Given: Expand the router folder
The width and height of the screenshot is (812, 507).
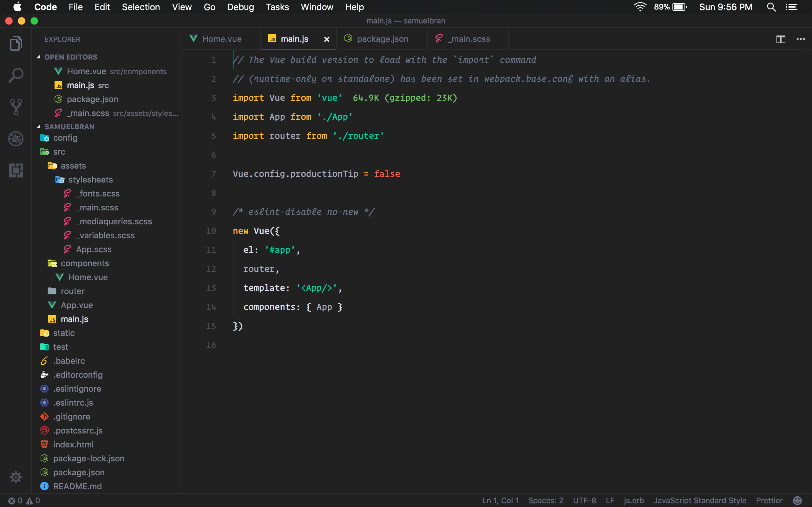Looking at the screenshot, I should [x=72, y=291].
